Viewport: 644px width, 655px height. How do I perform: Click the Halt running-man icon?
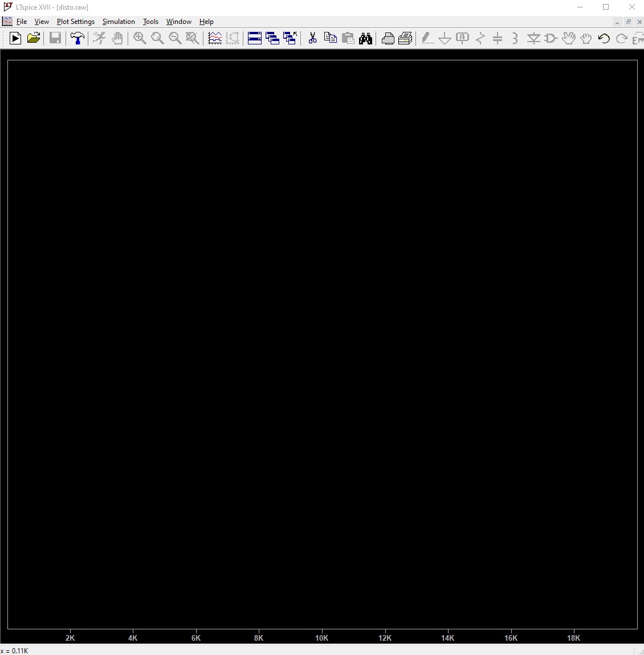[100, 38]
